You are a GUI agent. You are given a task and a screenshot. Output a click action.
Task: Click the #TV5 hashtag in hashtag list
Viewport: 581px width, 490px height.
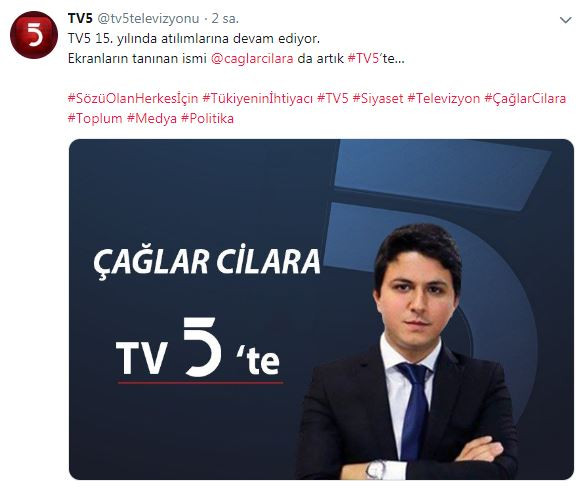click(x=333, y=98)
